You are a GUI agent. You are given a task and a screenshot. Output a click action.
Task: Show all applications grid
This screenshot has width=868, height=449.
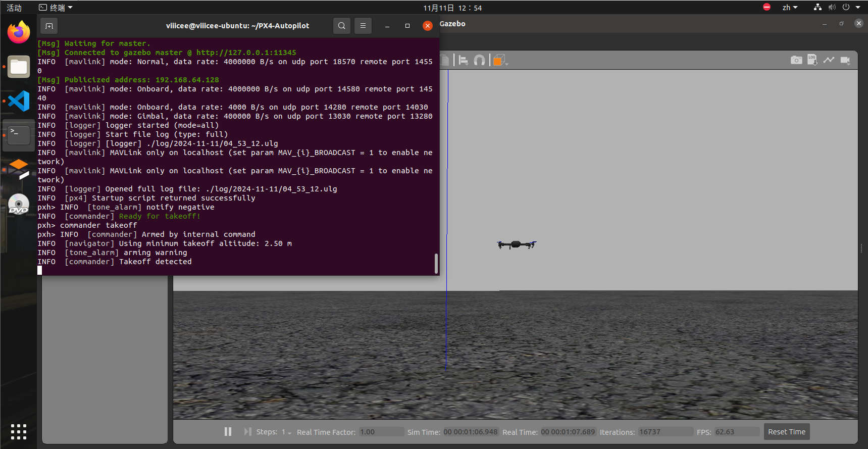tap(19, 432)
